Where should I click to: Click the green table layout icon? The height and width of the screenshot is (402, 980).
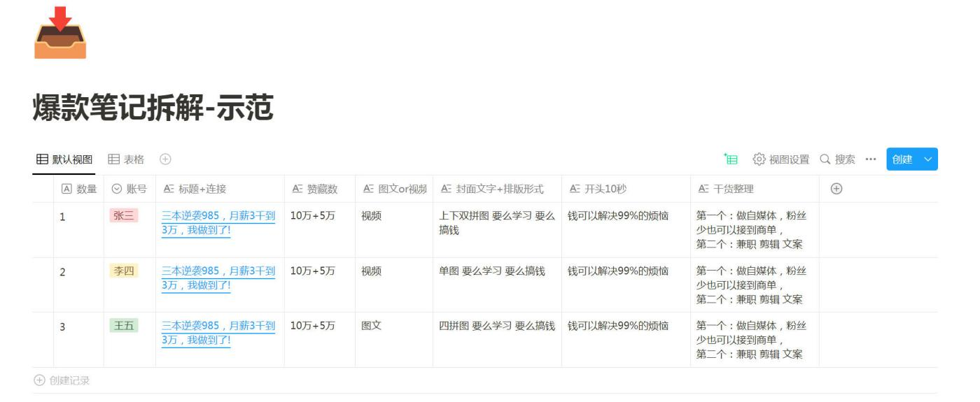[732, 159]
